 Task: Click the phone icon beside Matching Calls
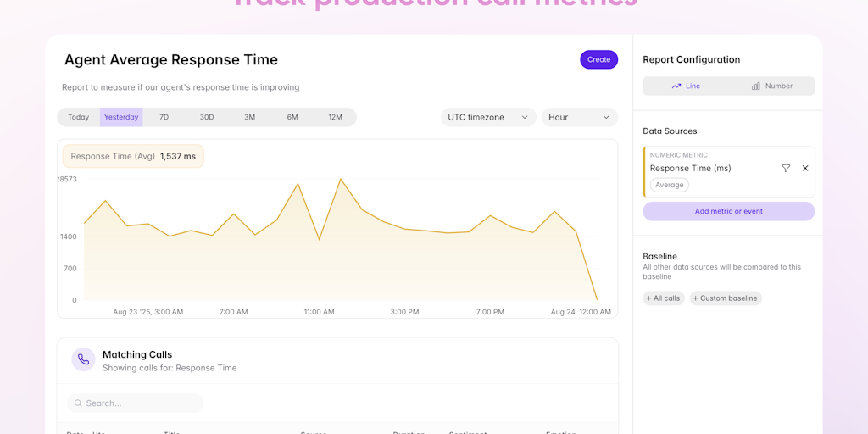point(83,359)
